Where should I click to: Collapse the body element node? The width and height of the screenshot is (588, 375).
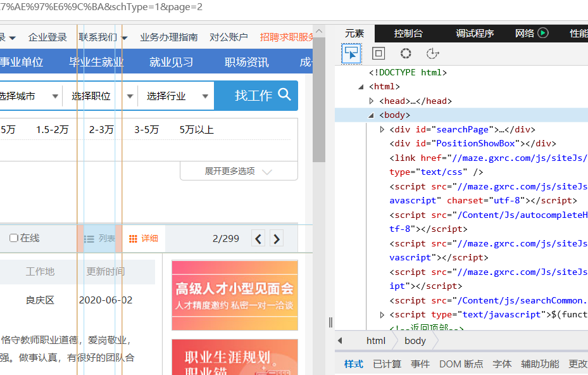(x=372, y=115)
